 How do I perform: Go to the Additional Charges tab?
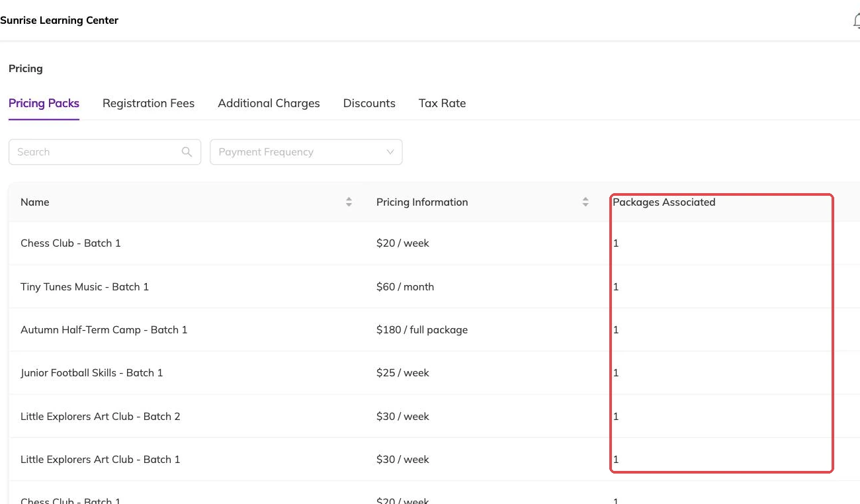pyautogui.click(x=269, y=103)
